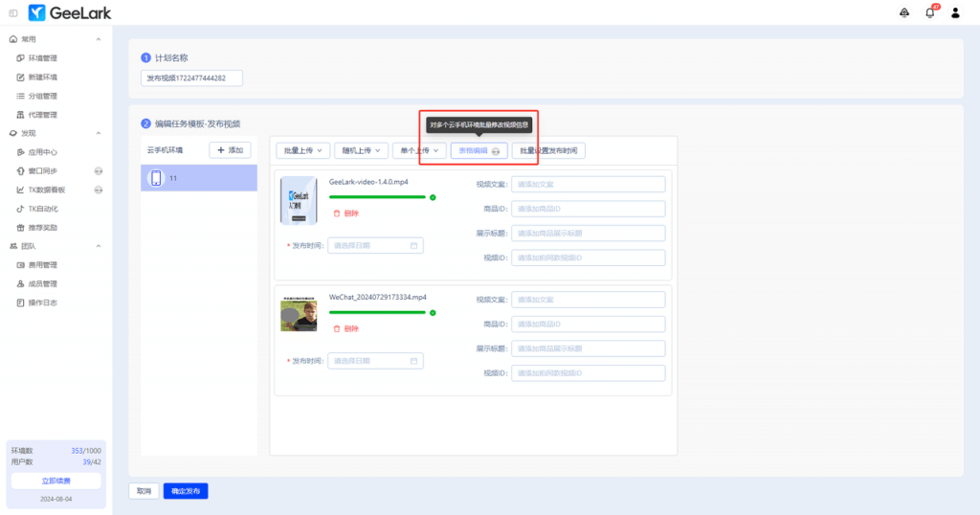Open the 批量上传 dropdown
Image resolution: width=980 pixels, height=515 pixels.
click(304, 150)
